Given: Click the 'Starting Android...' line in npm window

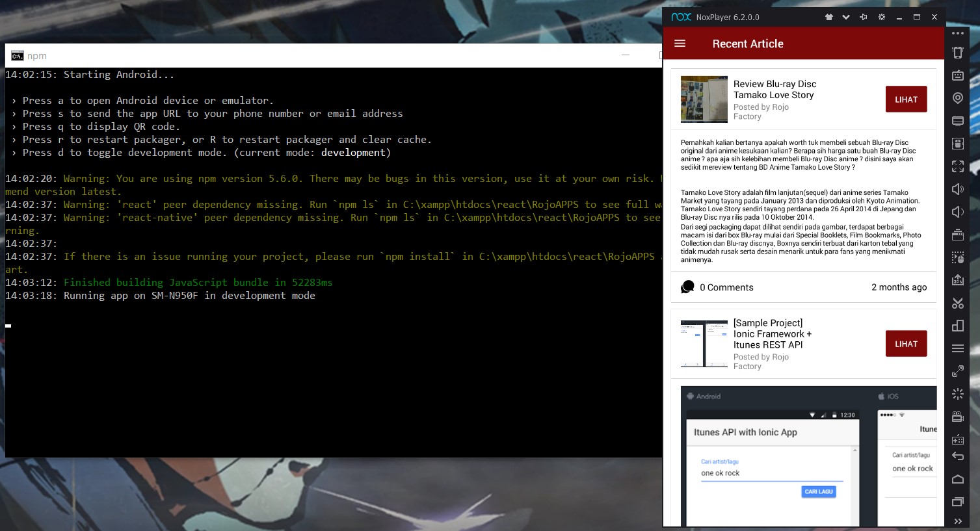Looking at the screenshot, I should (119, 75).
